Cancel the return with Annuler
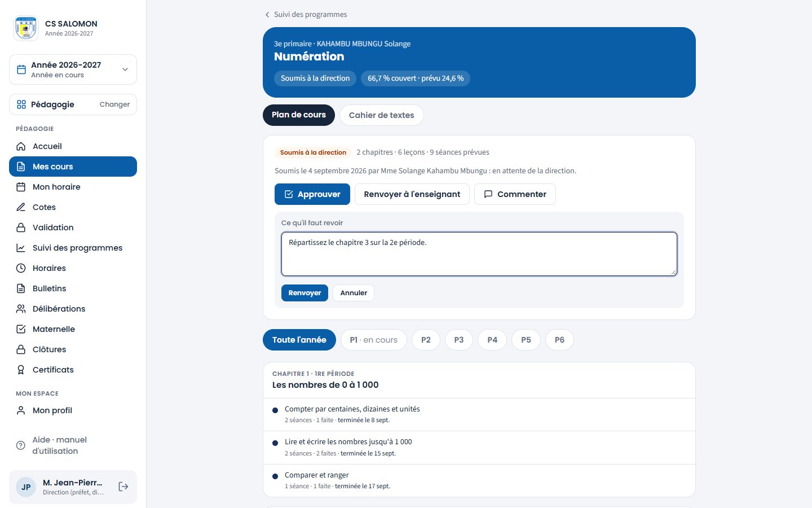Screen dimensions: 812x508 [x=354, y=293]
